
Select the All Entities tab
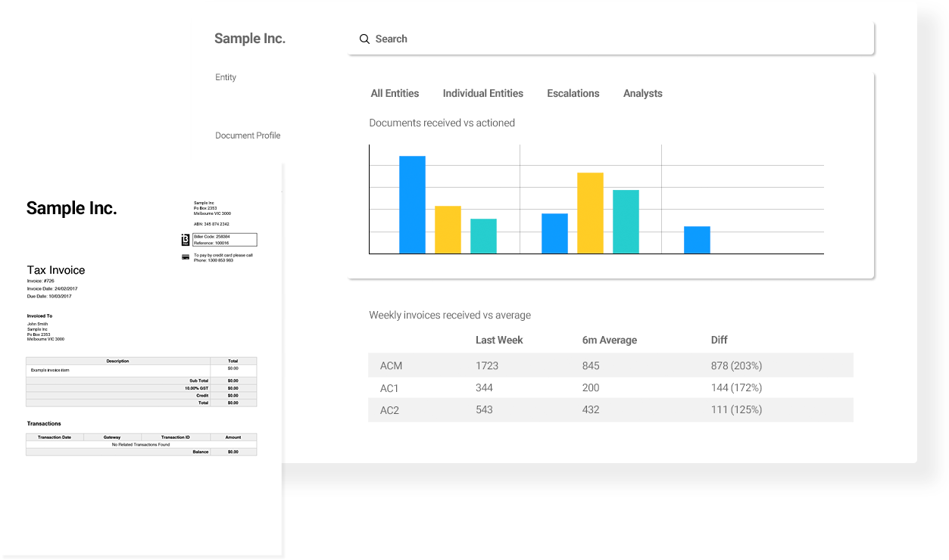(395, 93)
